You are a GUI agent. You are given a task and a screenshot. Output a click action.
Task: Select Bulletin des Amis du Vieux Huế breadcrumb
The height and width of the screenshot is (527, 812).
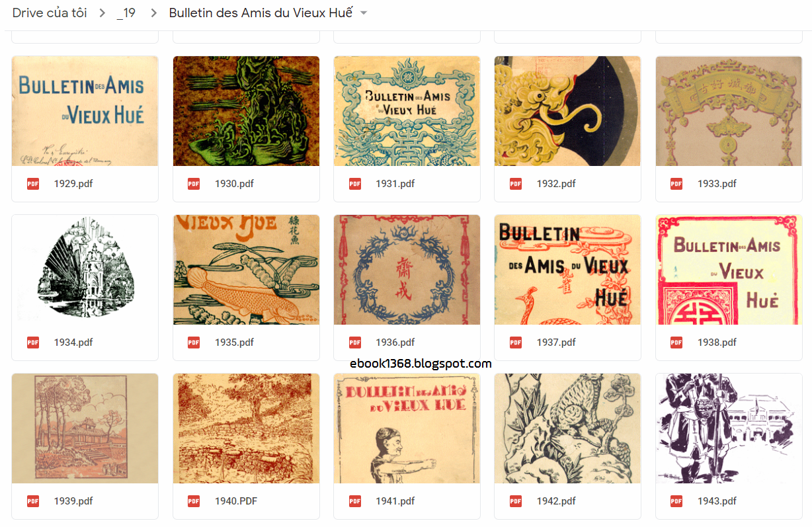[261, 13]
